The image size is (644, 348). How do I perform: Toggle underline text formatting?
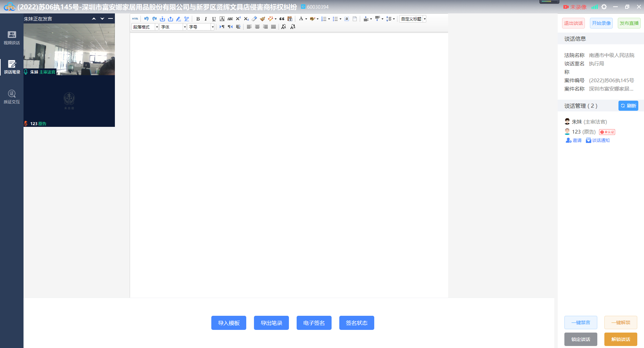tap(214, 19)
